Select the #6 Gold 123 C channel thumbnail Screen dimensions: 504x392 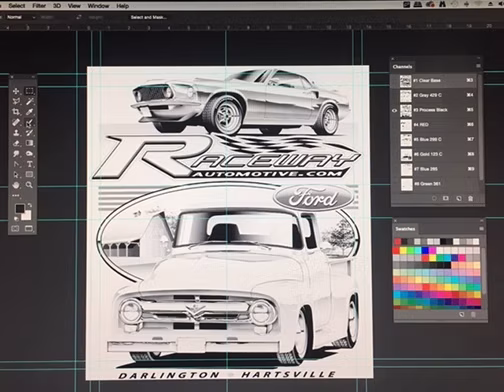click(x=406, y=155)
